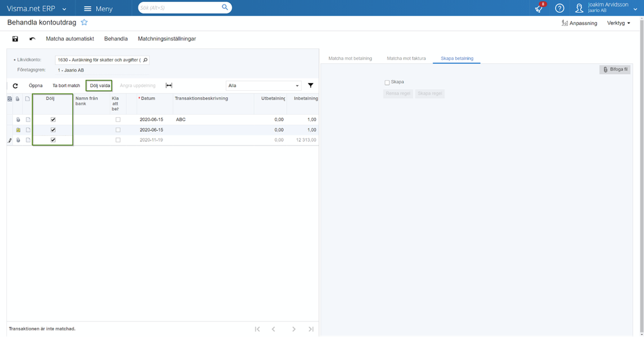Switch to Matcha mot betalning tab
Viewport: 644px width, 337px height.
(350, 58)
